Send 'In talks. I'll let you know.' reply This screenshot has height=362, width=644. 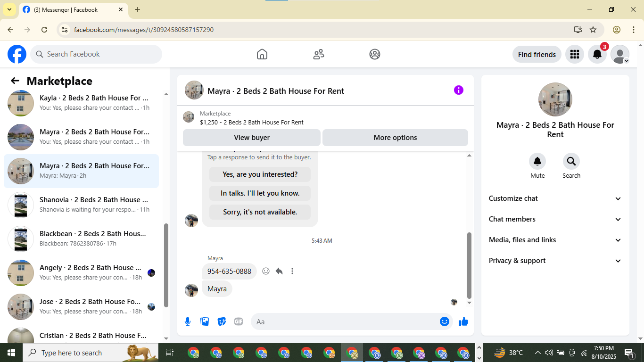pyautogui.click(x=260, y=193)
